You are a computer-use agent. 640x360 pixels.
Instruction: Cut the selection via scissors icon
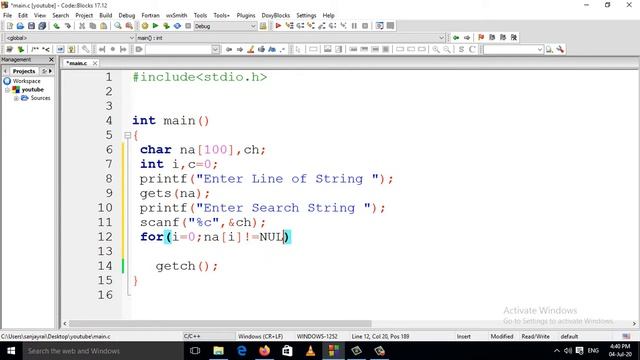pyautogui.click(x=82, y=26)
